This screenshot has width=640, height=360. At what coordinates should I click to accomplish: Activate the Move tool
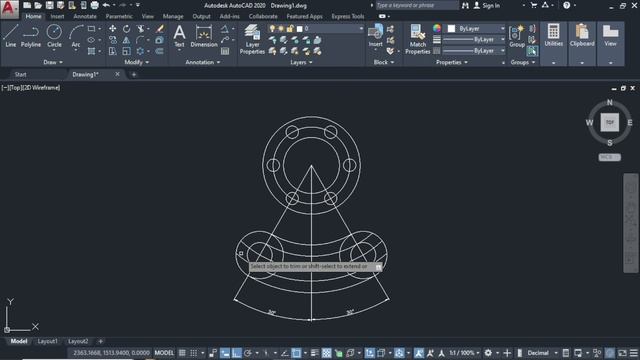click(112, 29)
